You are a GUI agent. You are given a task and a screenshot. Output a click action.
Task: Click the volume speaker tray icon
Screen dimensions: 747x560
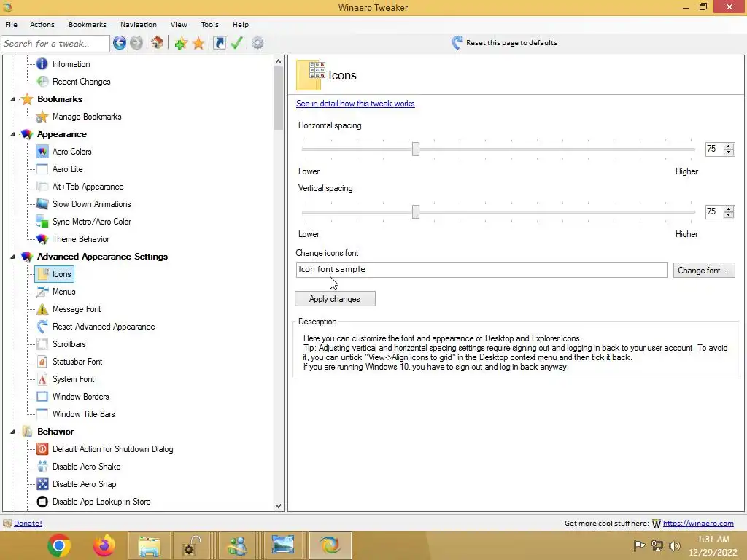[x=674, y=545]
